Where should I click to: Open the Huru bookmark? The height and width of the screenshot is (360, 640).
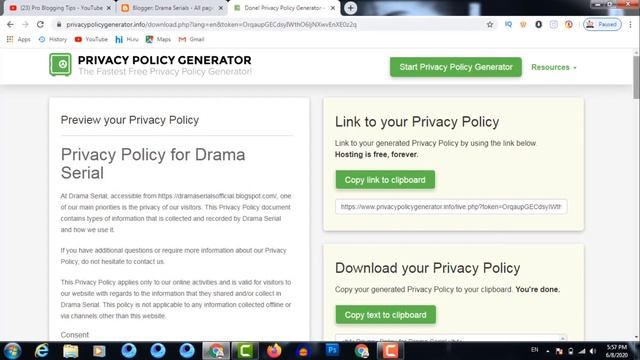click(x=127, y=39)
